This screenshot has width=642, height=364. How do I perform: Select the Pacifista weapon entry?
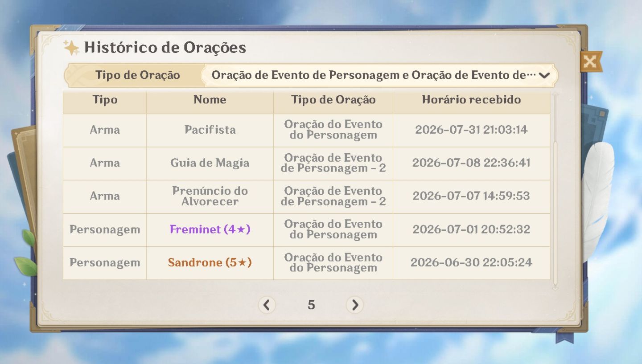point(210,130)
